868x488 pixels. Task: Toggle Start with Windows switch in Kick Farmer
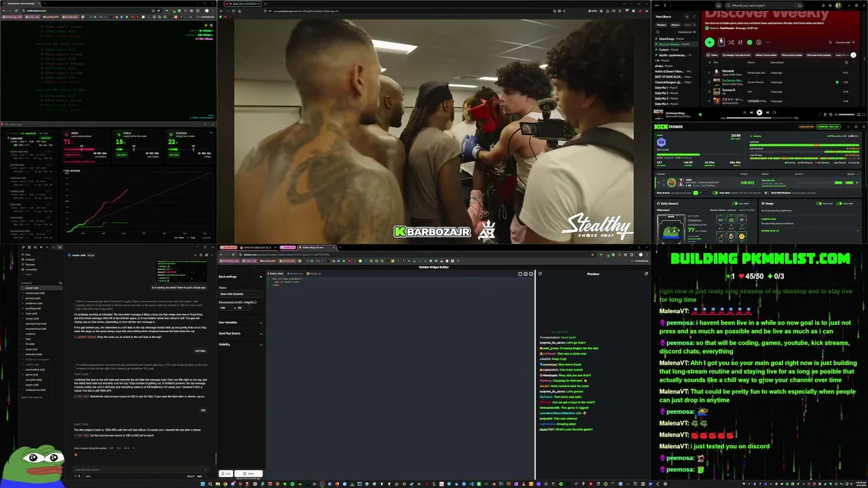click(766, 192)
